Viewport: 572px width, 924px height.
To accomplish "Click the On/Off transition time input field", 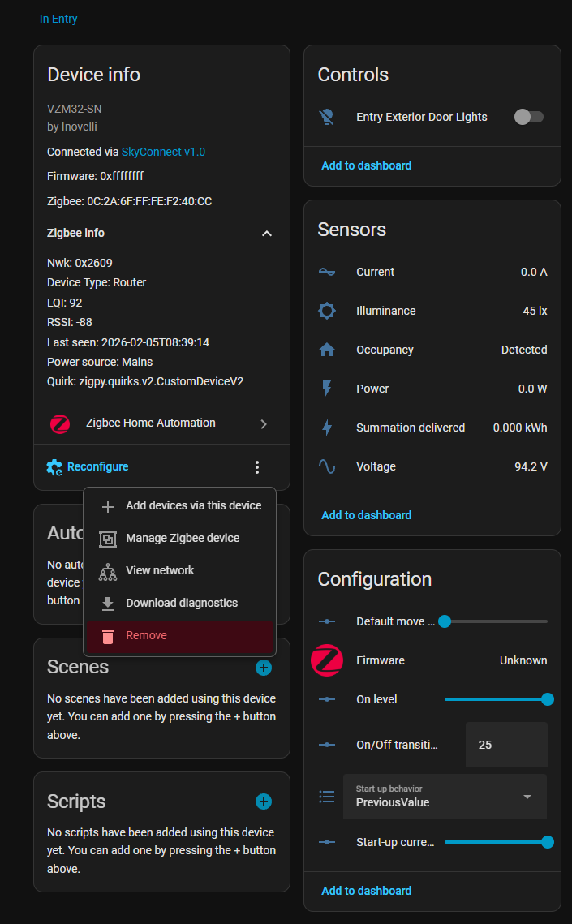I will (x=505, y=745).
